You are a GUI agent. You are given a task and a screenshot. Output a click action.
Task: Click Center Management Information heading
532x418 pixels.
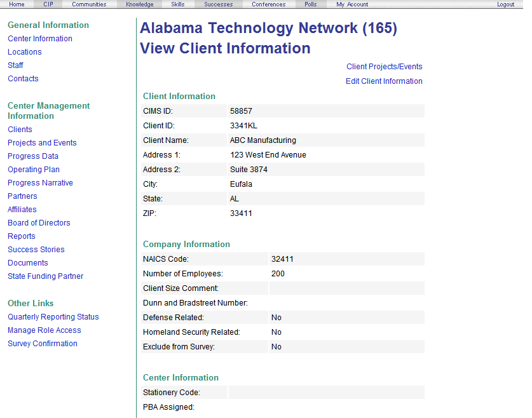pyautogui.click(x=48, y=111)
